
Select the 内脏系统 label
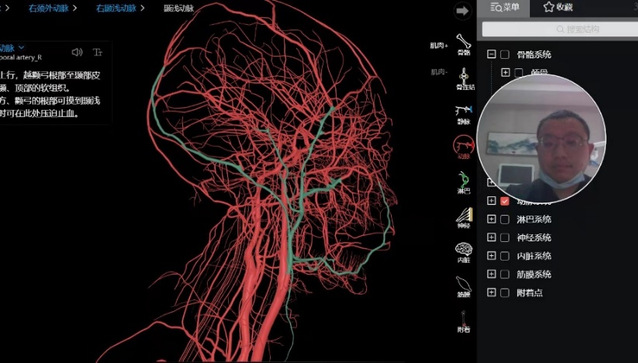[534, 256]
